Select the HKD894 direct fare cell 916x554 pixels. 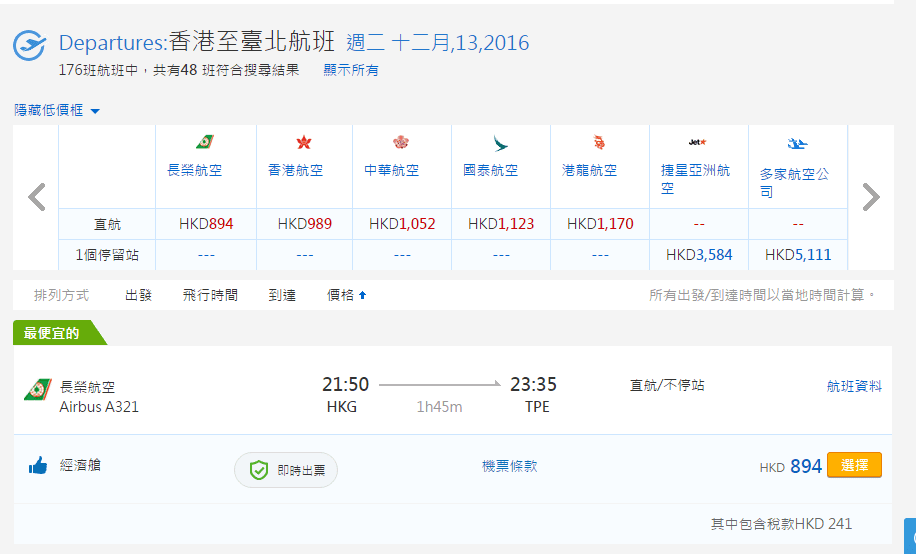point(206,224)
